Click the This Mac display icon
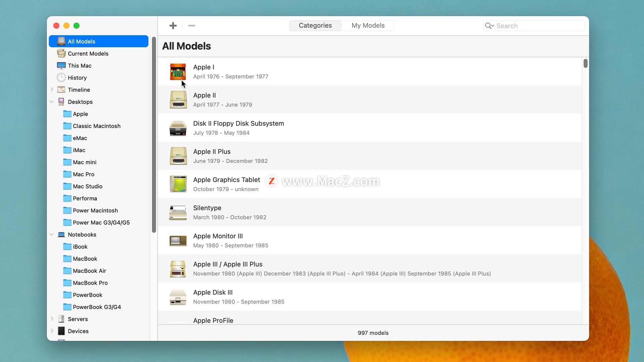Image resolution: width=644 pixels, height=362 pixels. [x=61, y=65]
